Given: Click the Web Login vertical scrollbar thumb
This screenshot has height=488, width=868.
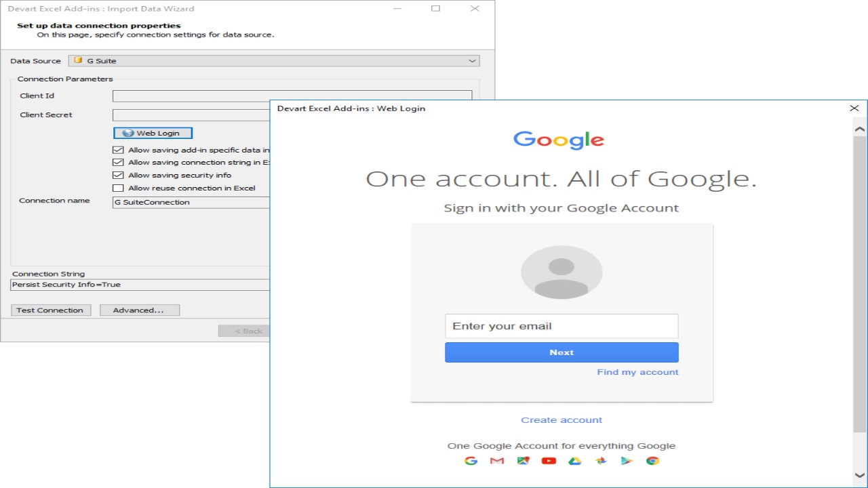Looking at the screenshot, I should (860, 283).
